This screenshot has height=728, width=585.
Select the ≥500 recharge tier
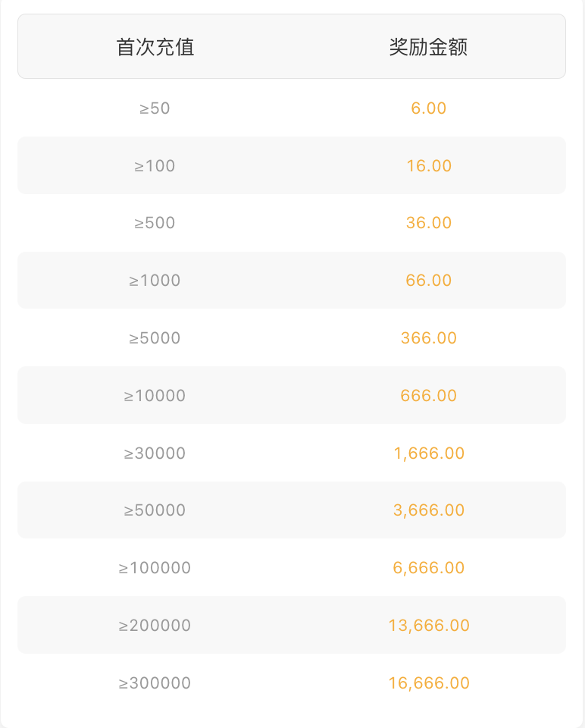[155, 223]
